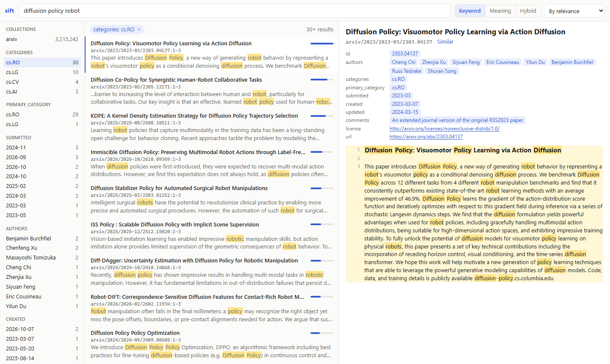This screenshot has height=364, width=610.
Task: Click the relevance bar of ISS Policy result
Action: 322,224
